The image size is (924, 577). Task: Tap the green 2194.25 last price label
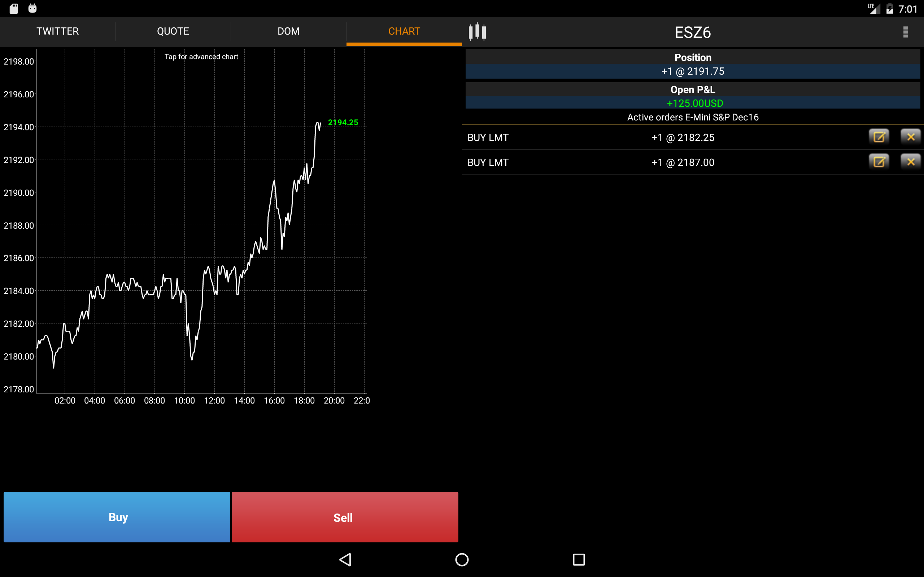pos(343,123)
